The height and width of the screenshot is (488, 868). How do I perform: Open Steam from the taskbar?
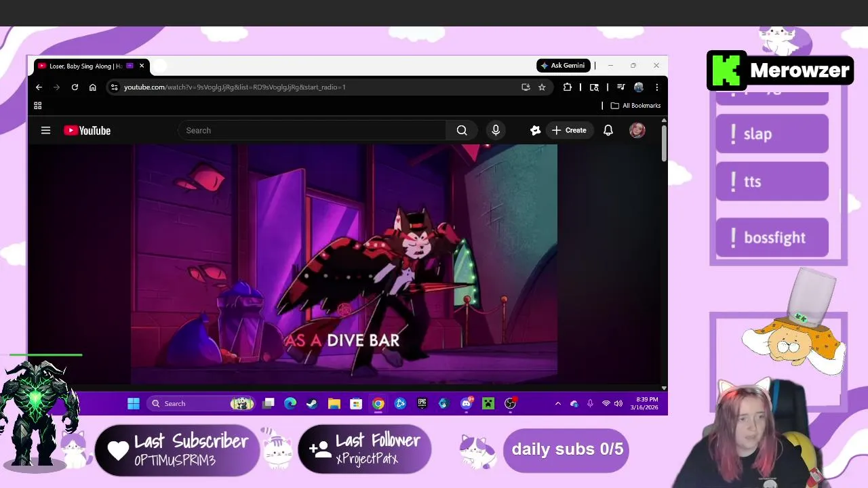[x=312, y=404]
